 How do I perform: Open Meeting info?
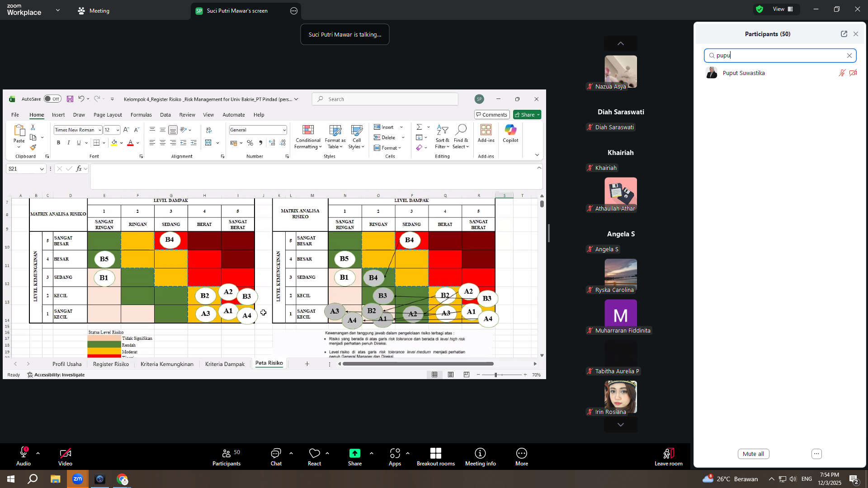(480, 457)
